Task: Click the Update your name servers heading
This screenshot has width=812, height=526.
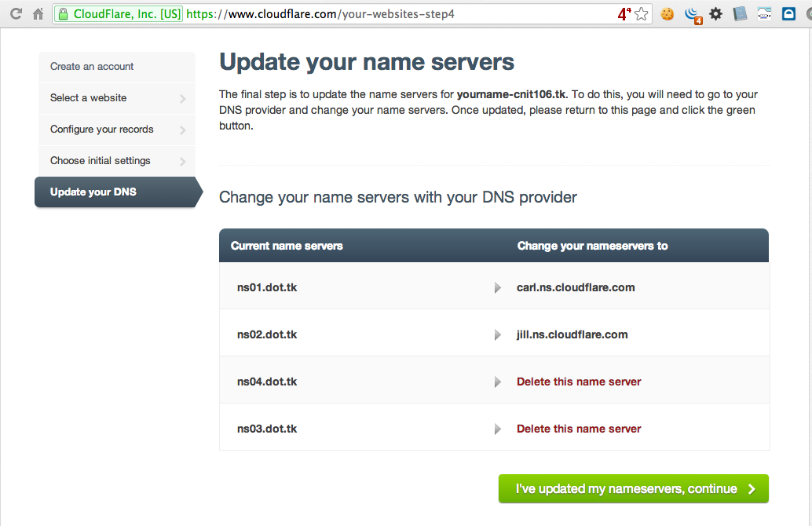Action: (367, 62)
